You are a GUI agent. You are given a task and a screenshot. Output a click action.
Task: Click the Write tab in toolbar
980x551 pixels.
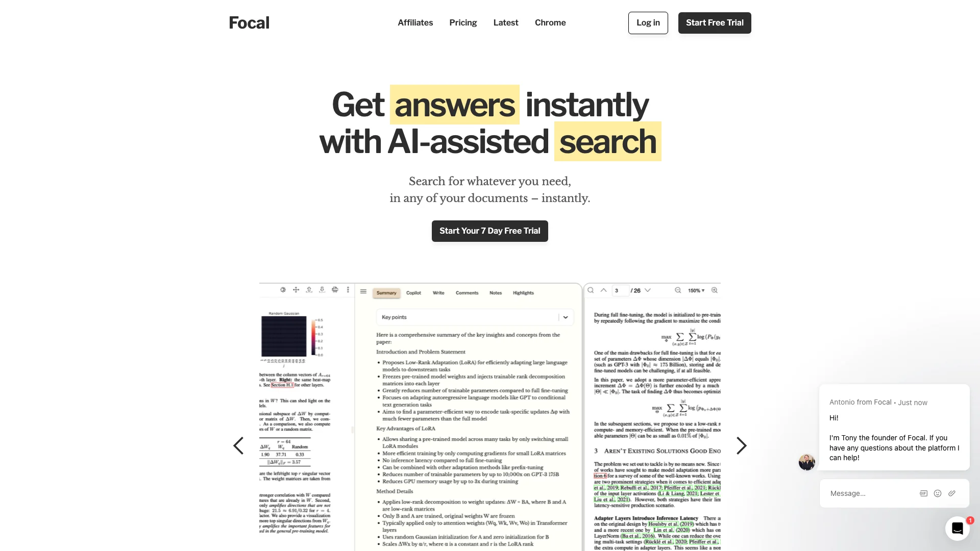click(438, 293)
